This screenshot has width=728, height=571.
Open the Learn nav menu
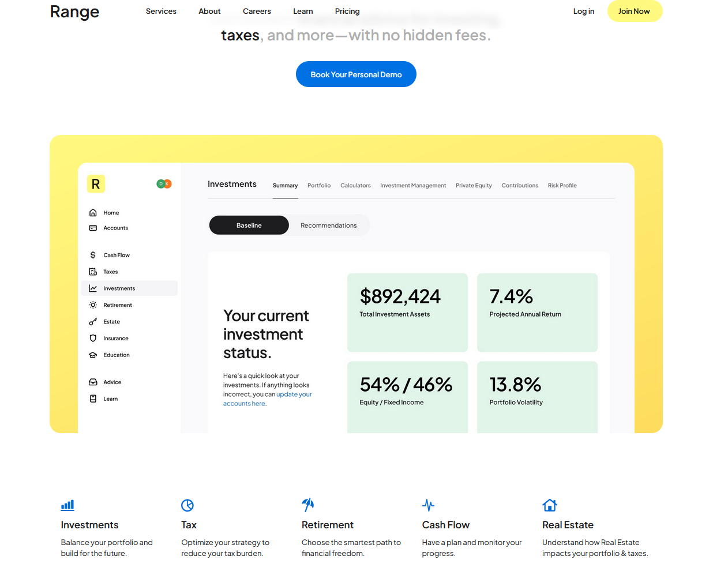click(303, 11)
